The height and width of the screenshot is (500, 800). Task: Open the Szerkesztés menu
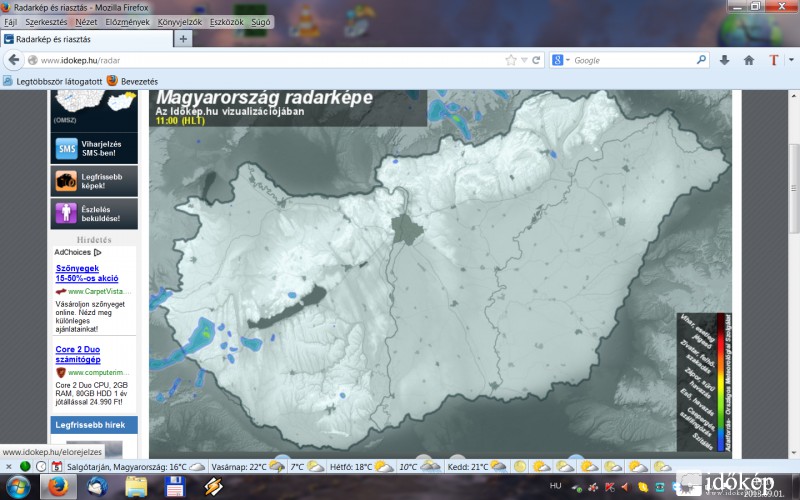coord(46,22)
